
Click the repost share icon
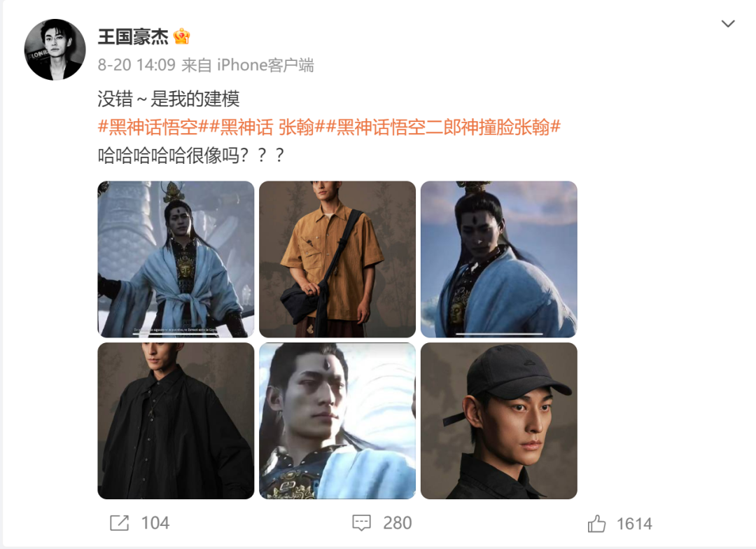click(119, 523)
